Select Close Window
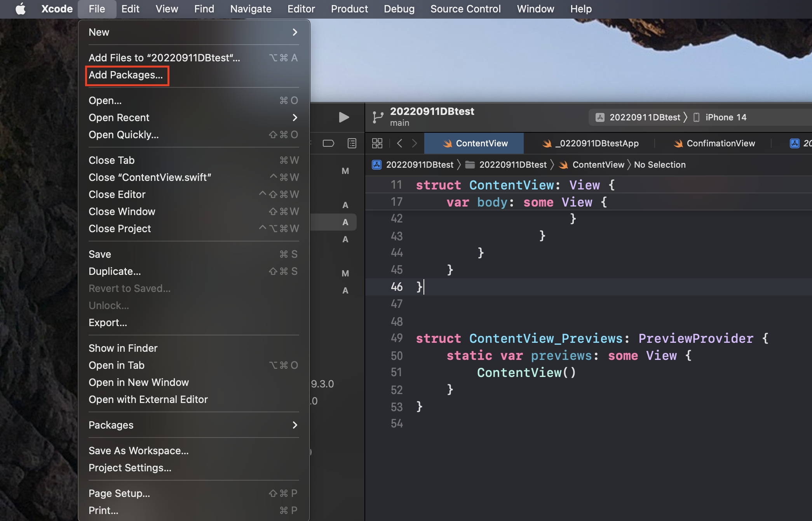The width and height of the screenshot is (812, 521). [x=193, y=212]
